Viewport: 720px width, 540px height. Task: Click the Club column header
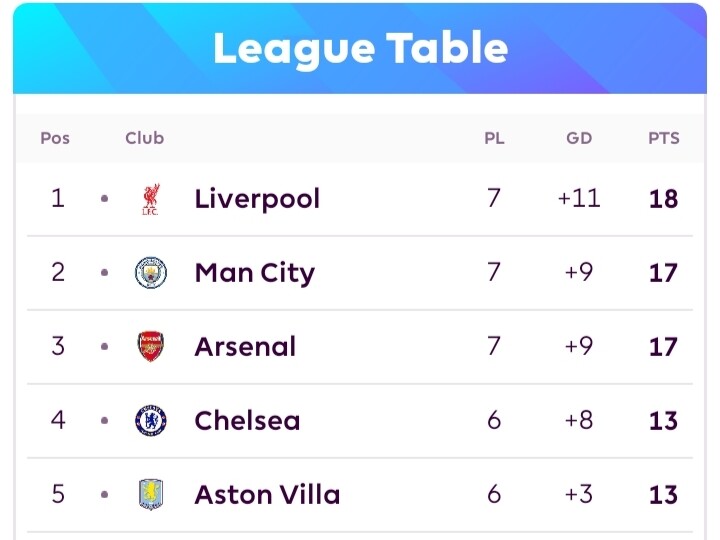(x=145, y=138)
